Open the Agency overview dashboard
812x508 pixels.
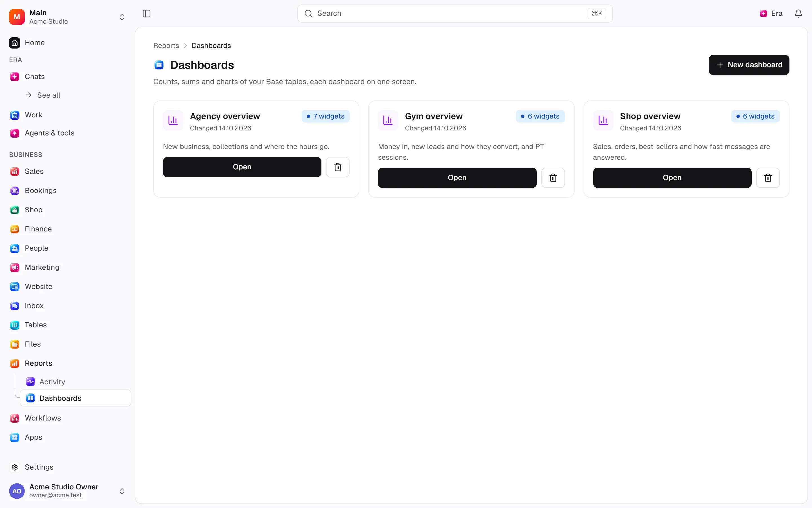(242, 167)
